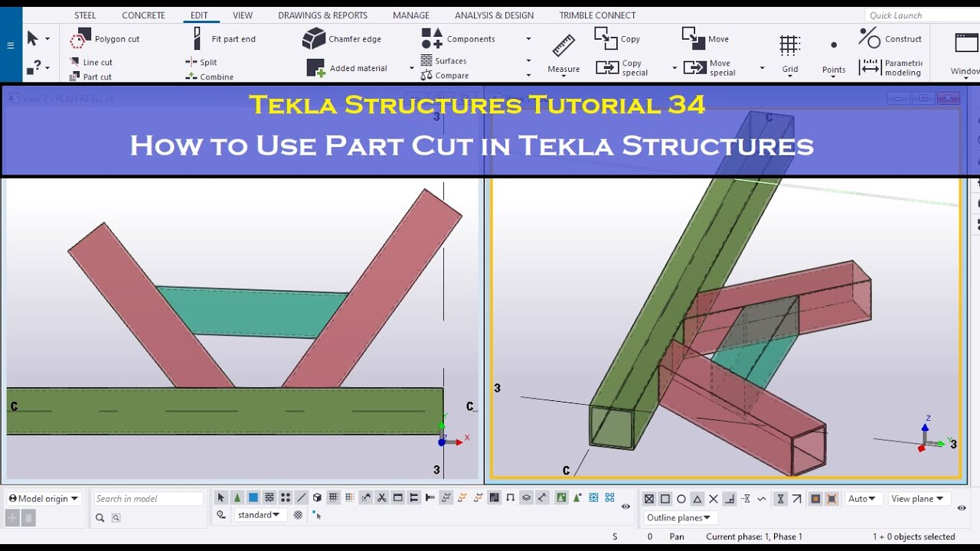Select the Construct tool
Viewport: 980px width, 551px height.
point(890,39)
